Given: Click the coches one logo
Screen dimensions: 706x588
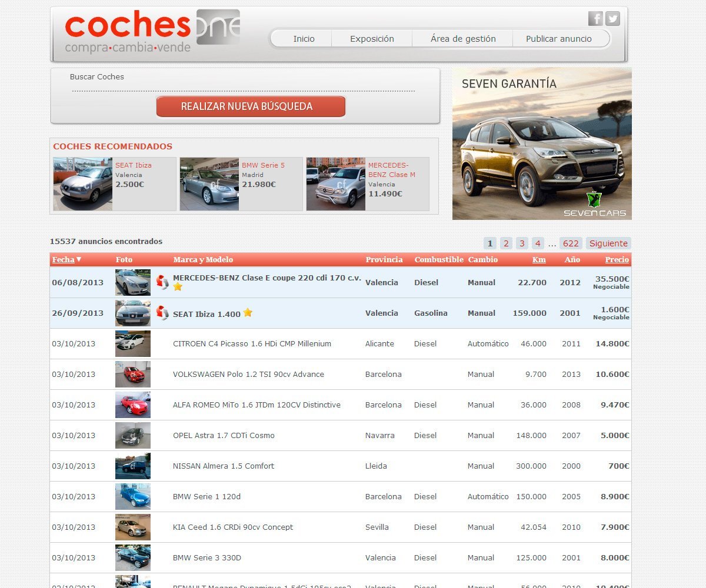Looking at the screenshot, I should pyautogui.click(x=152, y=32).
